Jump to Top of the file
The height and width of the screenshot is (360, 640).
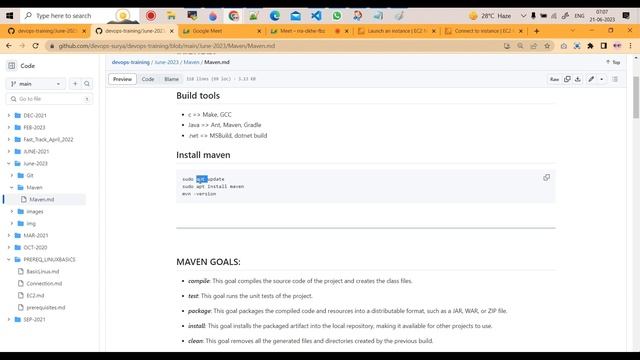click(x=613, y=62)
